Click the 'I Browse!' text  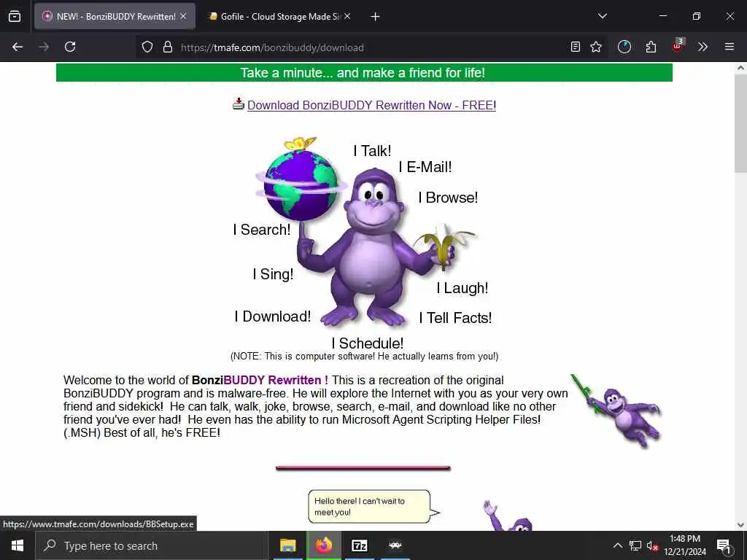pyautogui.click(x=448, y=198)
